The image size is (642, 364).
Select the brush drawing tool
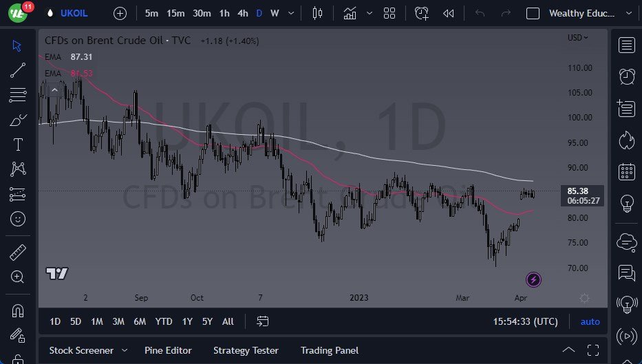18,120
